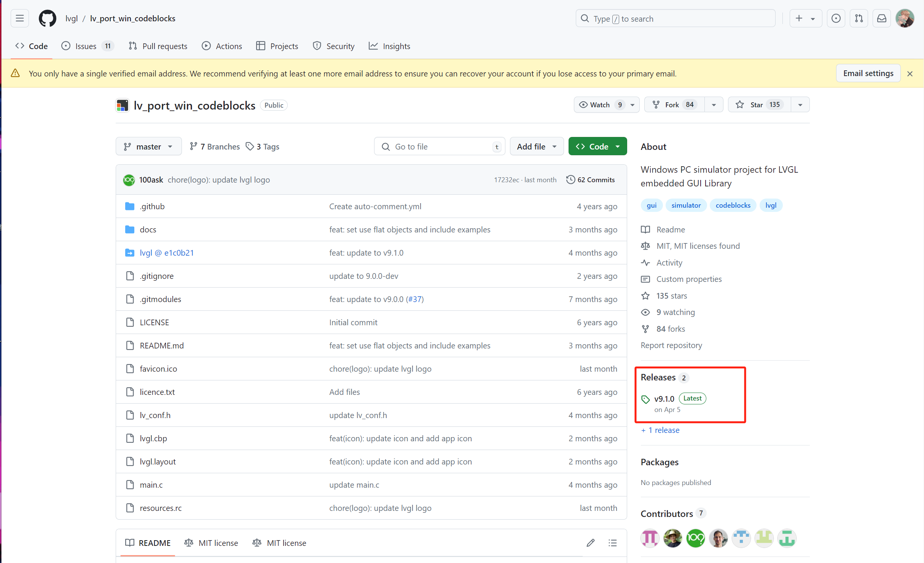924x563 pixels.
Task: Open the README outline list icon
Action: [x=612, y=543]
